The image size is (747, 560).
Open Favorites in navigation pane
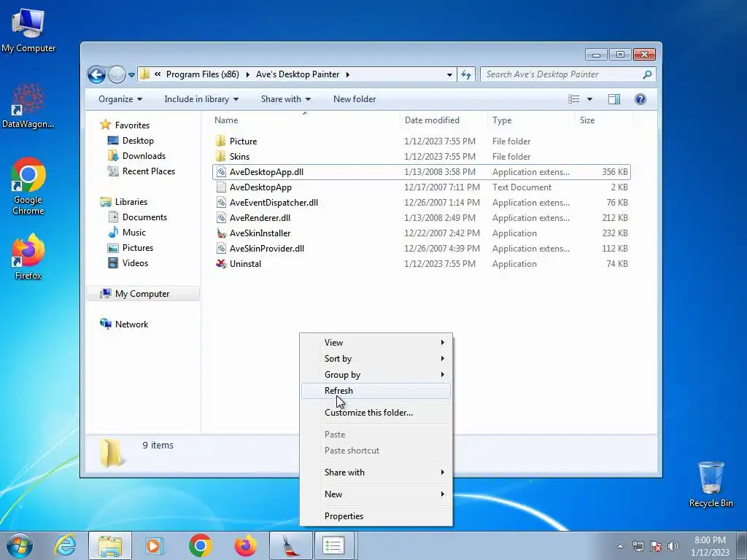point(132,125)
